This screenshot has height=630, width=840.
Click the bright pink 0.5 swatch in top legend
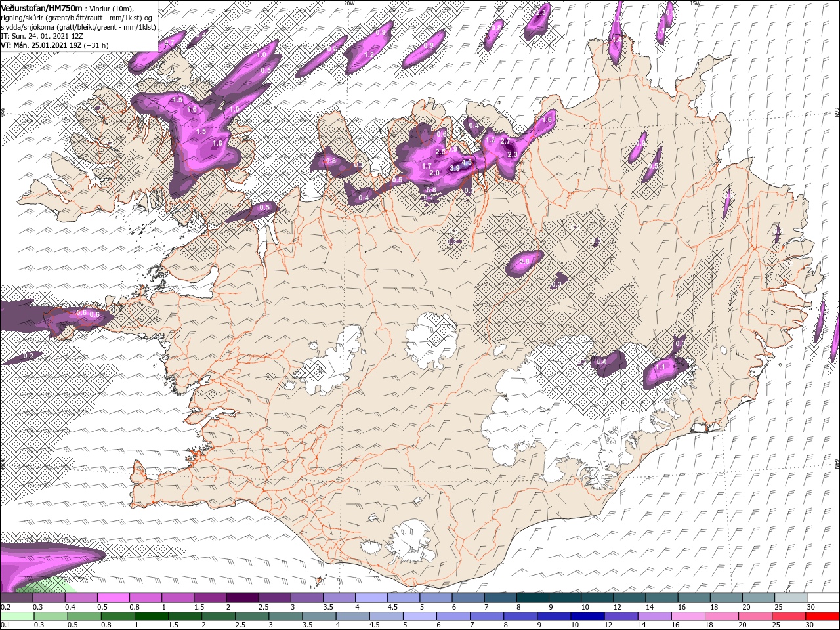[x=113, y=598]
